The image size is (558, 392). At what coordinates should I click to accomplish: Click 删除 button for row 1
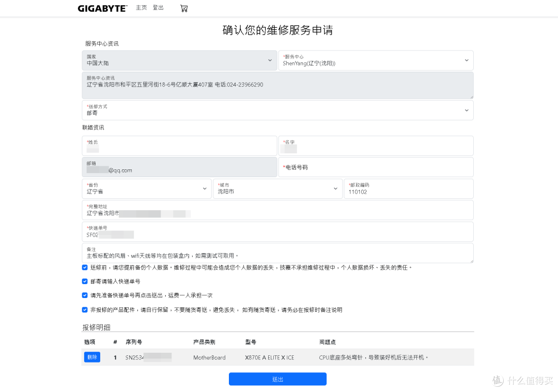(92, 357)
